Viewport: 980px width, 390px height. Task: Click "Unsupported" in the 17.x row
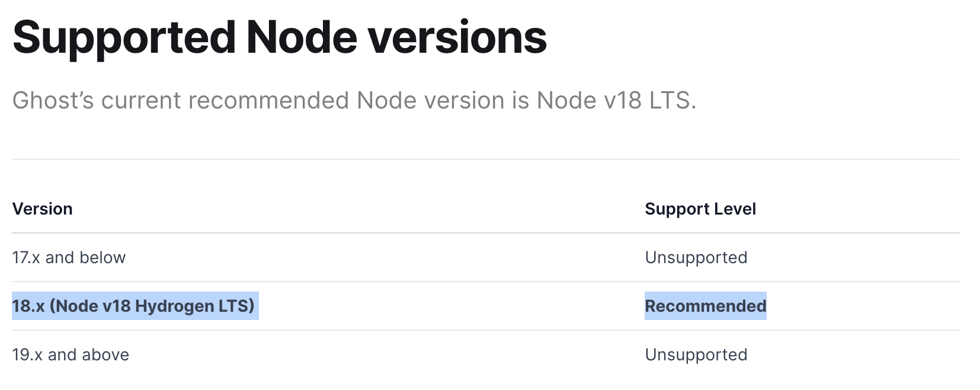[696, 257]
